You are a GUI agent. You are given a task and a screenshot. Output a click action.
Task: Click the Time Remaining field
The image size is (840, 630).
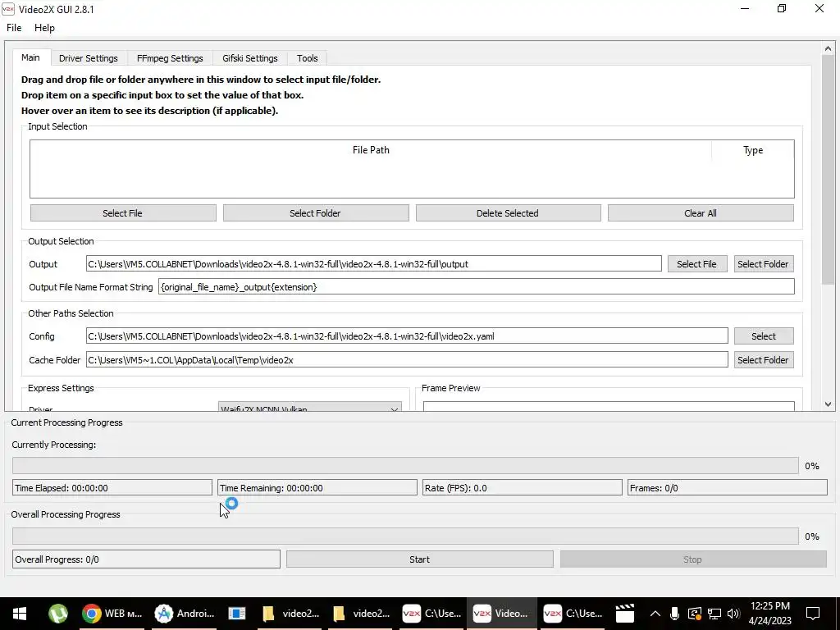point(317,487)
